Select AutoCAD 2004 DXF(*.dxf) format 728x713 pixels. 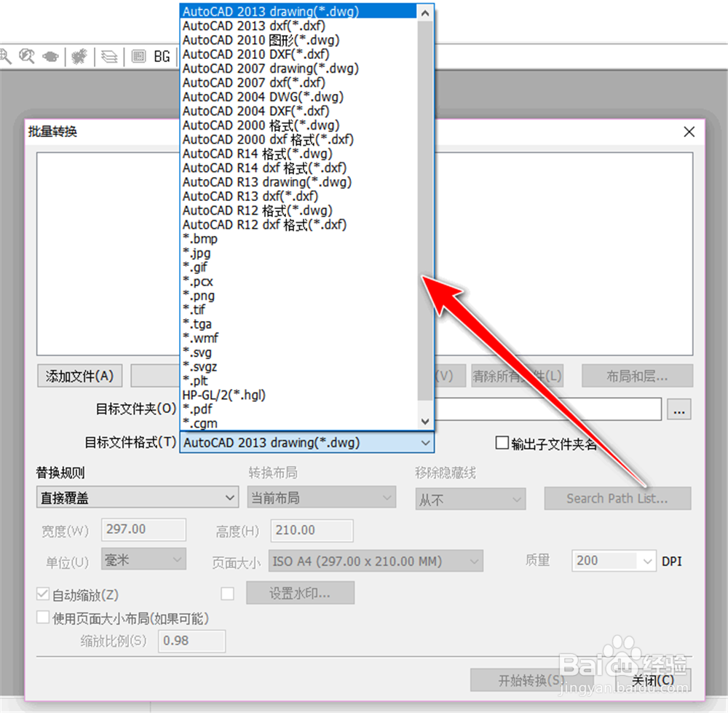[x=298, y=111]
